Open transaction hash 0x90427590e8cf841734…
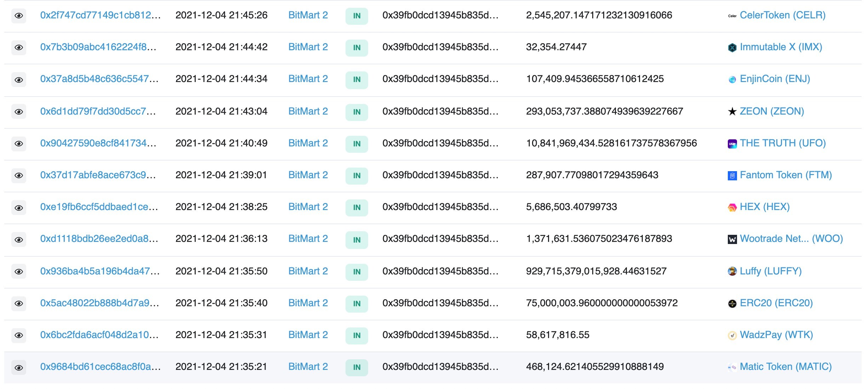The height and width of the screenshot is (389, 868). 98,143
